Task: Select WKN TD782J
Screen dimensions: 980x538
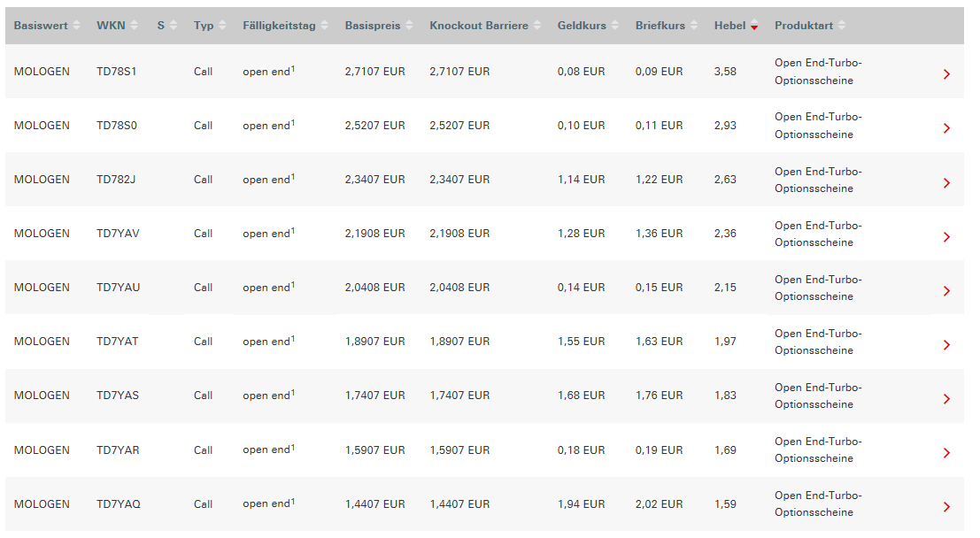Action: click(116, 180)
